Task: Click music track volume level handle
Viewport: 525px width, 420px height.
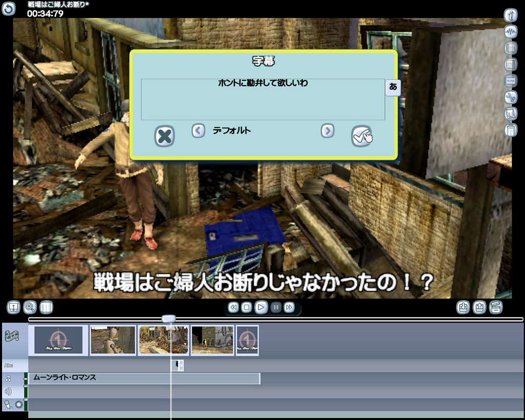Action: click(x=26, y=379)
